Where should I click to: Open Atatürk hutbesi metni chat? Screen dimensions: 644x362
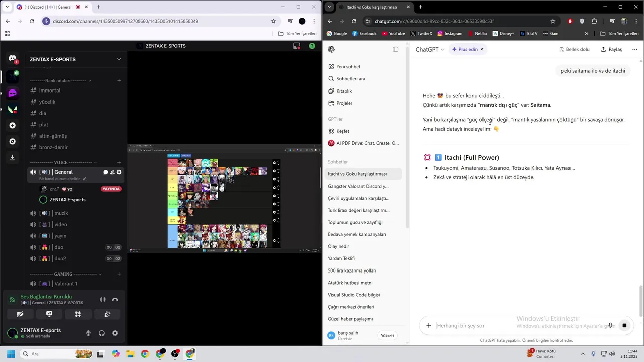(363, 283)
